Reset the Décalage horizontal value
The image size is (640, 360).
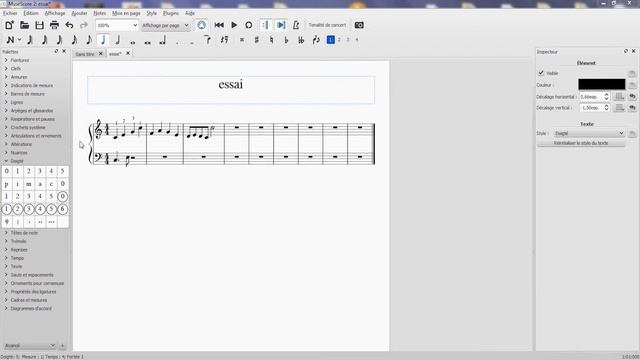pyautogui.click(x=632, y=97)
